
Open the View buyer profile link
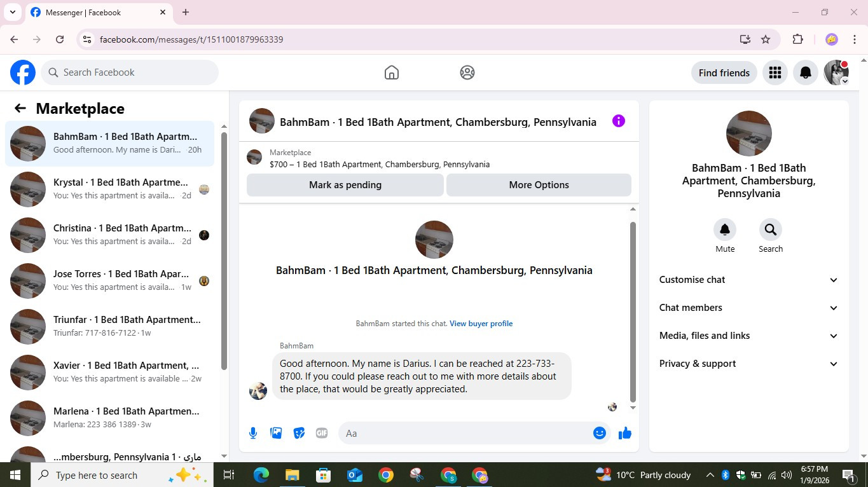481,324
